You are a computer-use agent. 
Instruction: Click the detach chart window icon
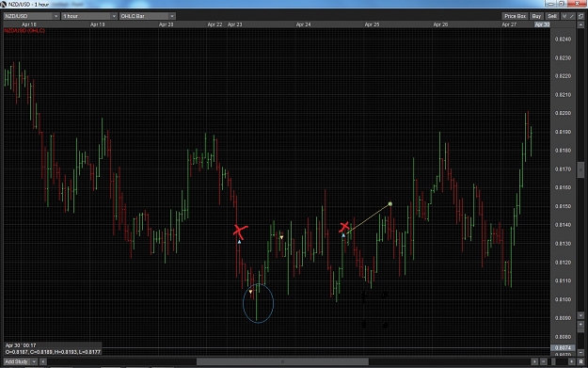pyautogui.click(x=580, y=16)
